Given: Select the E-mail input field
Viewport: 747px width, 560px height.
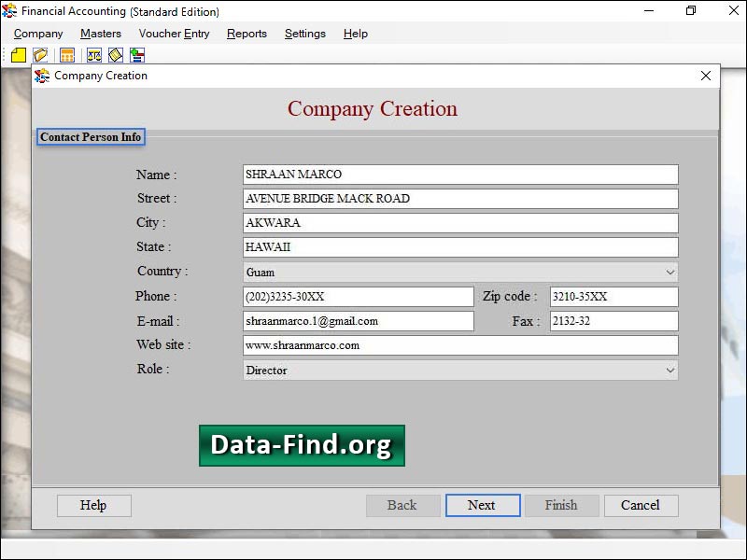Looking at the screenshot, I should (359, 320).
